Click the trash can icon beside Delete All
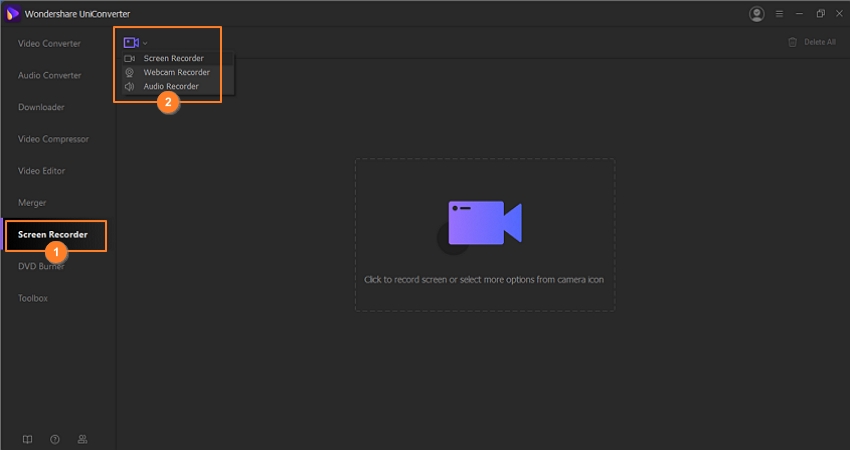The width and height of the screenshot is (850, 450). [793, 42]
